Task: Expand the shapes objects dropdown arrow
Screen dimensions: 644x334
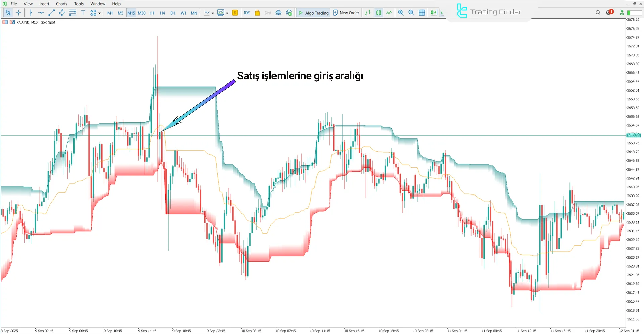Action: pyautogui.click(x=99, y=13)
